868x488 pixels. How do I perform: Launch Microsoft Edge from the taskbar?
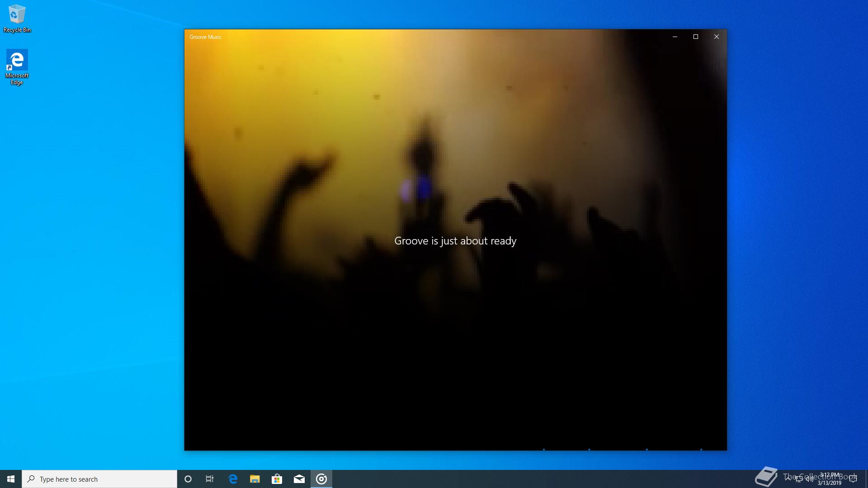233,479
